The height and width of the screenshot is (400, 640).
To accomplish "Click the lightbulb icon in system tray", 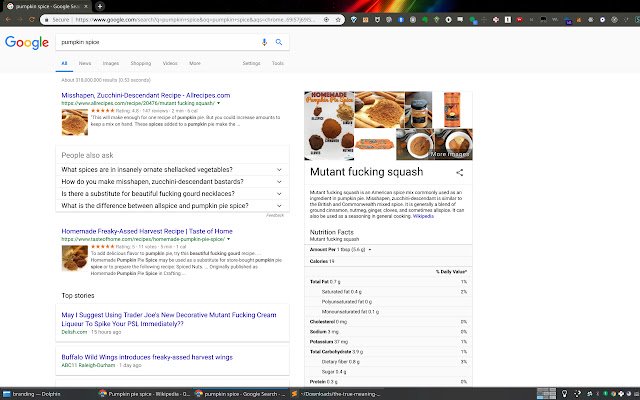I will [x=564, y=394].
